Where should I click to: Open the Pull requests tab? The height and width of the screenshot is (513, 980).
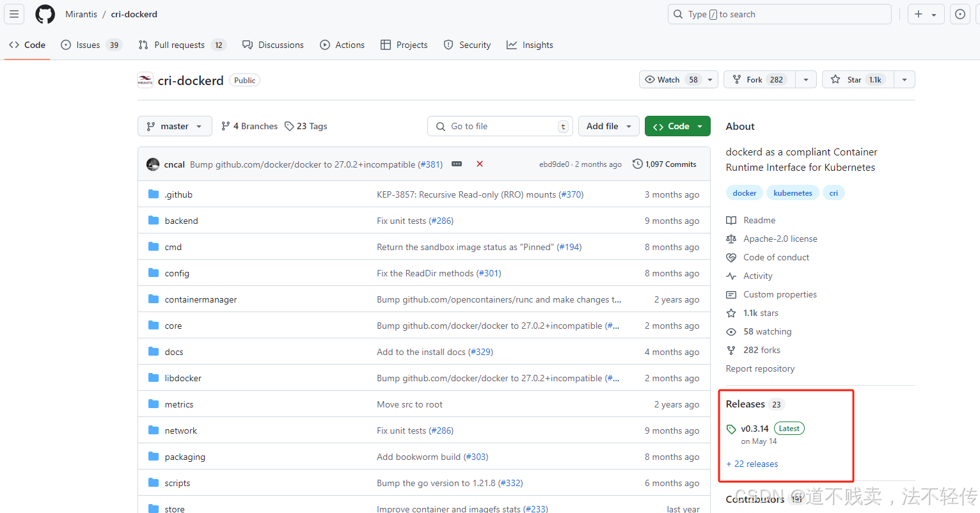[x=182, y=45]
